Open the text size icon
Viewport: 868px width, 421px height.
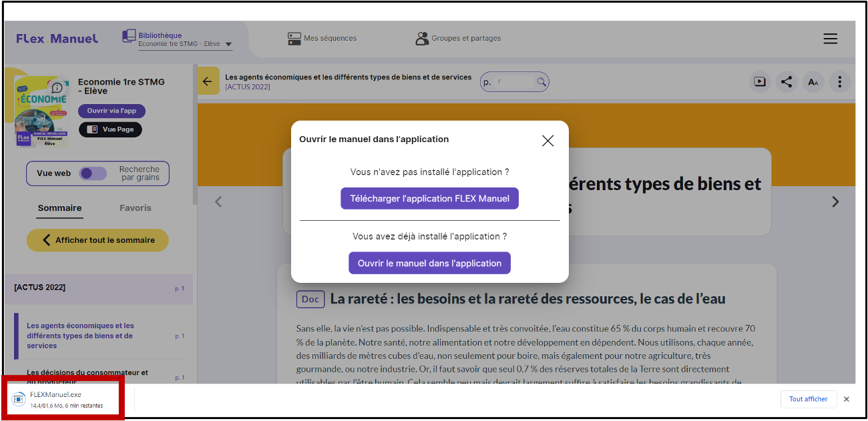point(813,82)
